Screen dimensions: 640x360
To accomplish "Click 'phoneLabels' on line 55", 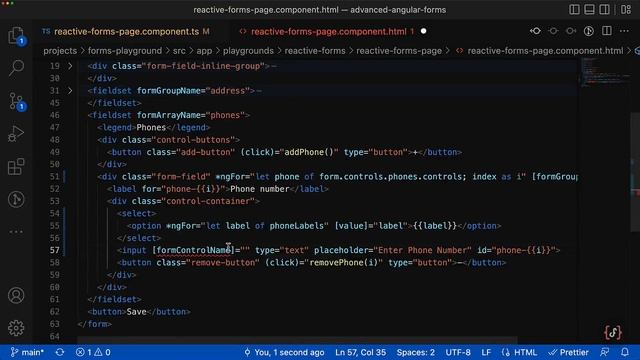I will pos(296,226).
